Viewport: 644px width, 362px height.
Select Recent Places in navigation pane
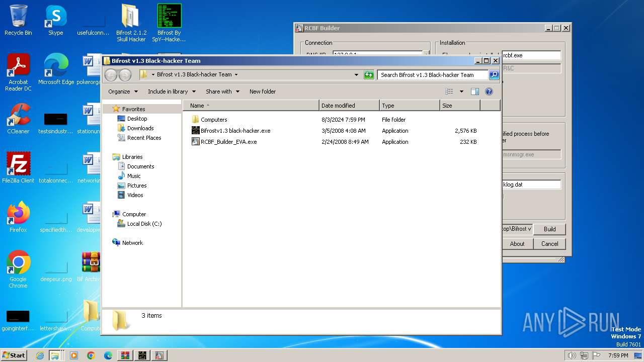point(144,138)
